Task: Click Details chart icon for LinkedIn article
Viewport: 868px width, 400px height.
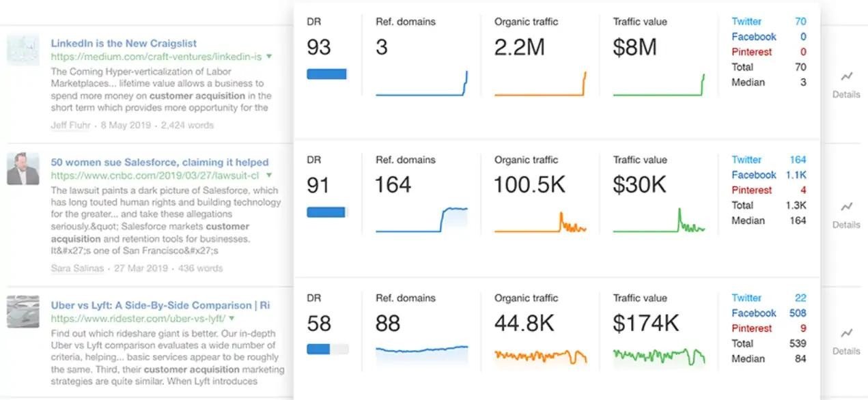Action: 846,77
